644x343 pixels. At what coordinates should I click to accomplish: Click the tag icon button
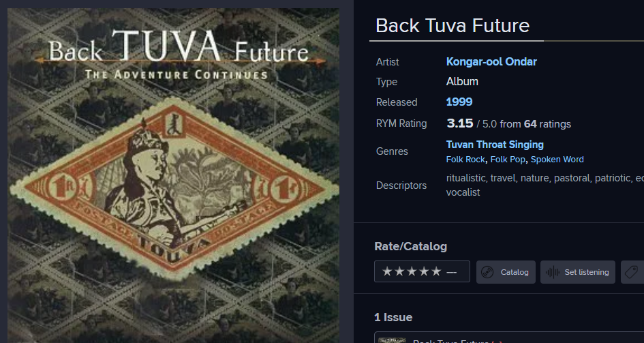[x=631, y=272]
